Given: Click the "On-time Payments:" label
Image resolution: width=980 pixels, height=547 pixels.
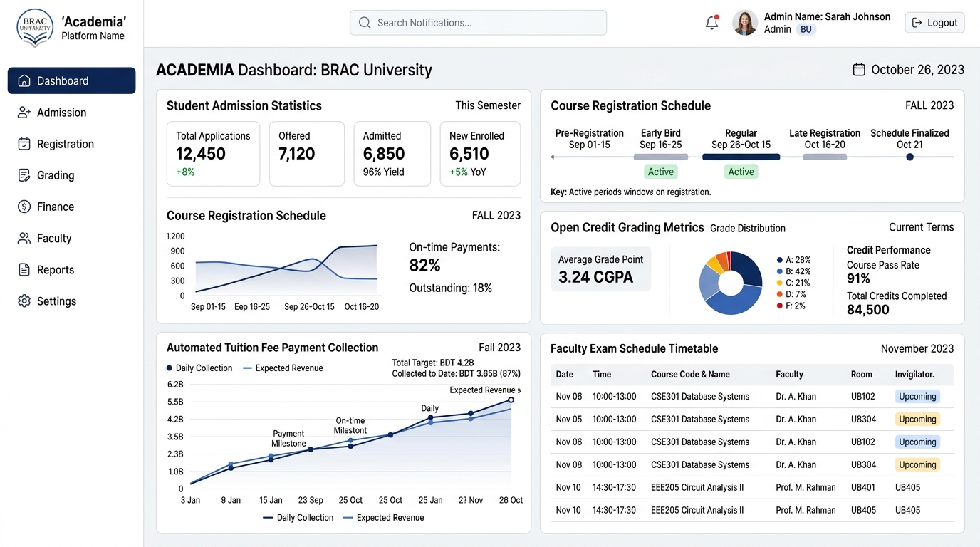Looking at the screenshot, I should tap(454, 247).
